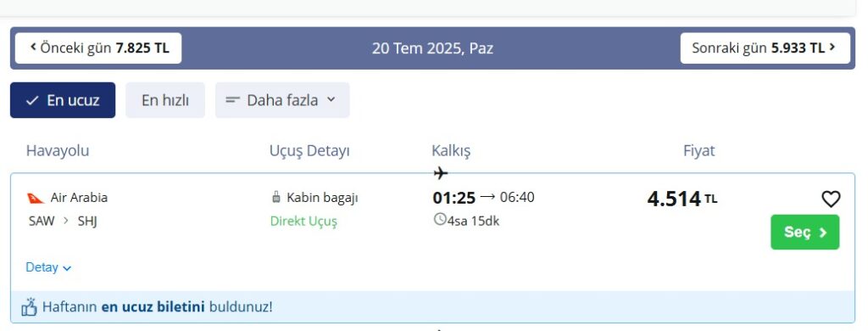Click the Havayolu column header
Screen dimensions: 868x331
click(58, 151)
